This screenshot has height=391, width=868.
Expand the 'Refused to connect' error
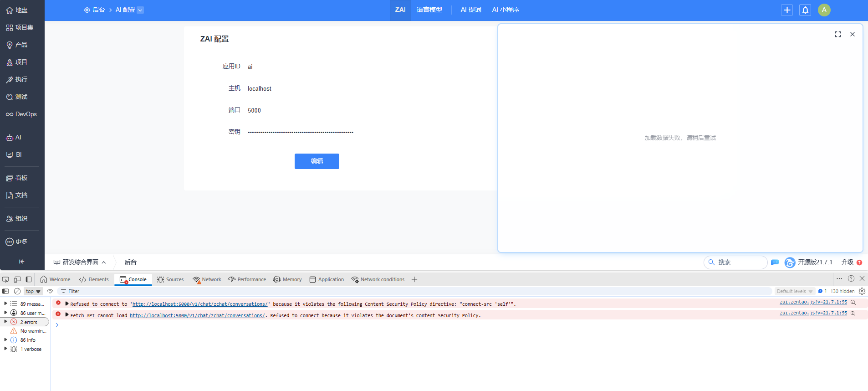[x=67, y=304]
